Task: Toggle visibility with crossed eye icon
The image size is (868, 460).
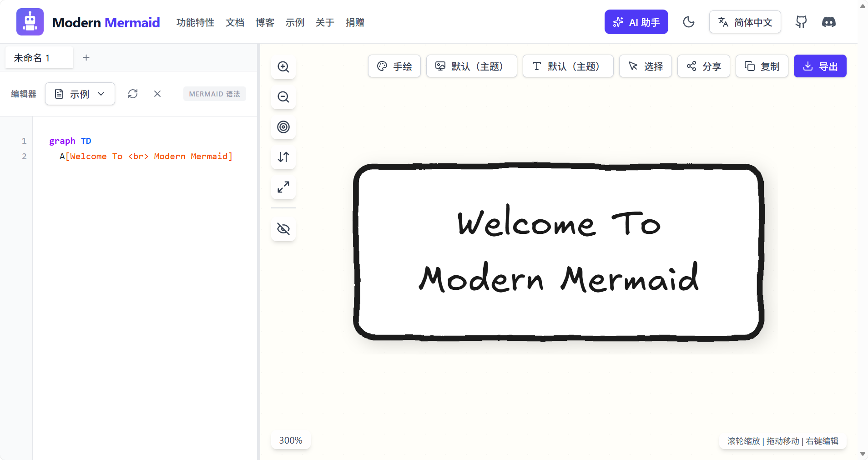Action: [283, 229]
